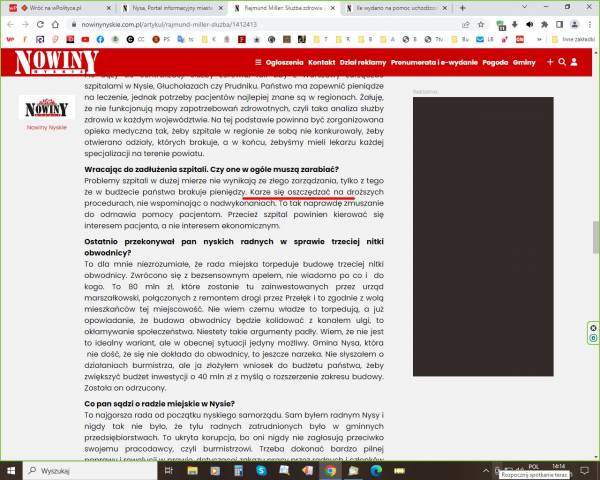This screenshot has width=600, height=480.
Task: Open the site search magnifier icon
Action: [x=562, y=62]
